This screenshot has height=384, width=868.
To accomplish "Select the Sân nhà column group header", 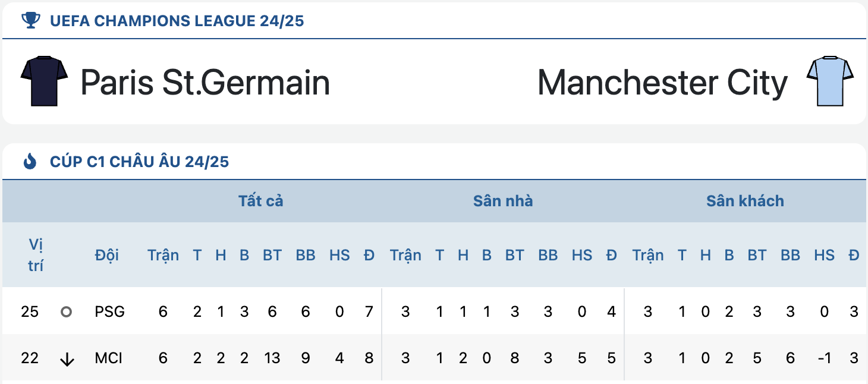I will point(503,201).
